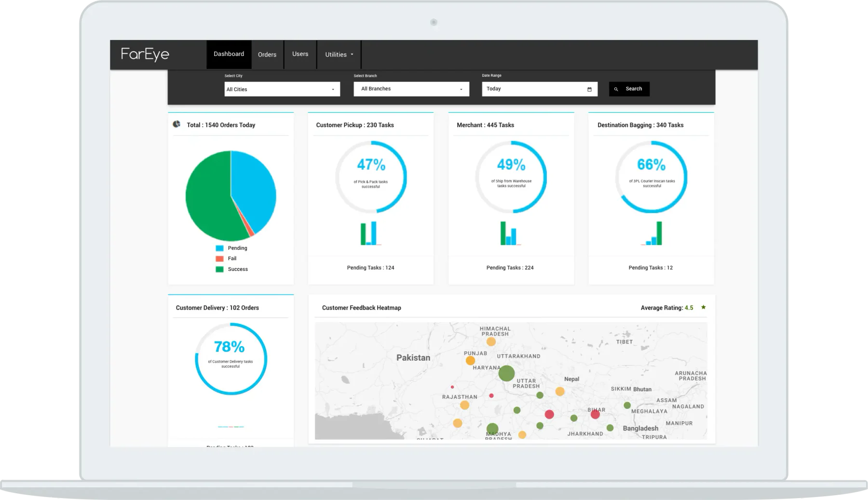Toggle the Pending legend swatch

219,248
